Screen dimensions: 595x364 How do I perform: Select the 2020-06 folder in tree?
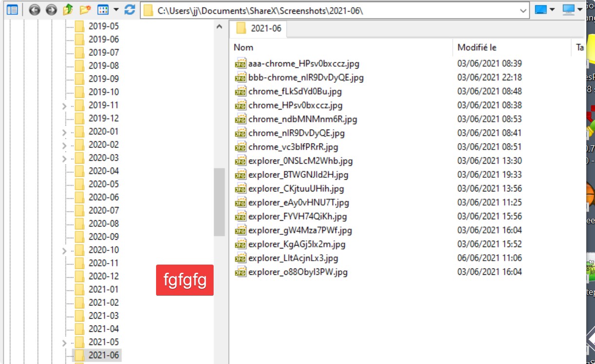click(103, 197)
